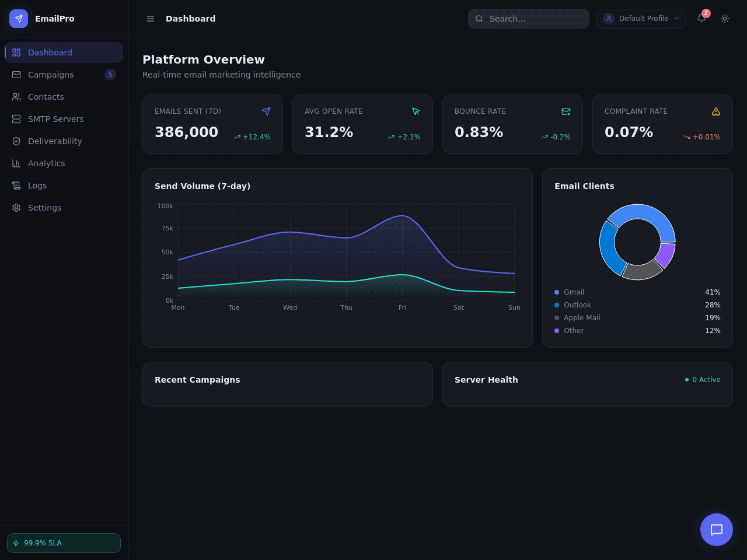Click the purple Other donut chart segment

pyautogui.click(x=666, y=254)
